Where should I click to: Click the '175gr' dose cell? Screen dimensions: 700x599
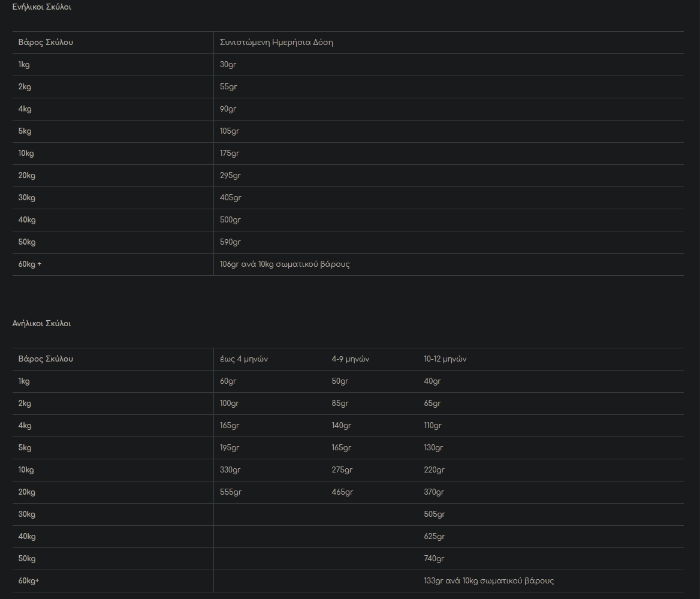pyautogui.click(x=230, y=153)
